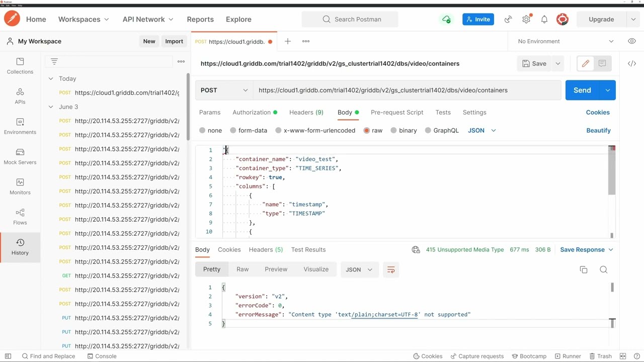Open Monitors in the sidebar
The width and height of the screenshot is (644, 362).
click(20, 187)
